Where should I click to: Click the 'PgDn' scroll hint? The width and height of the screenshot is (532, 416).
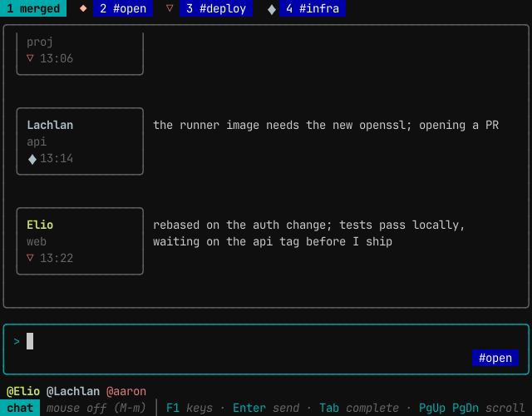(465, 408)
